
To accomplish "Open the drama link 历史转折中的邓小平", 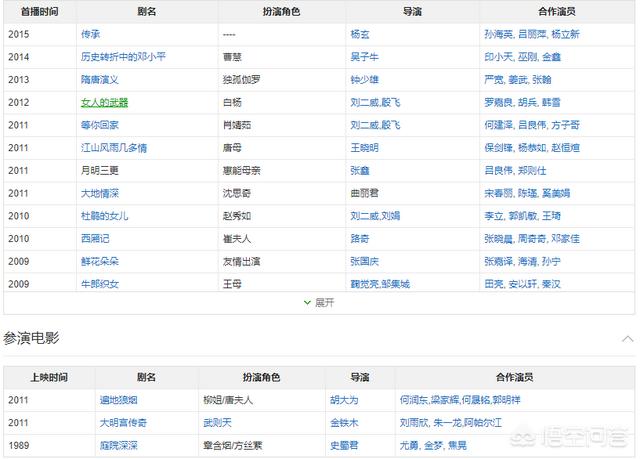I will tap(123, 57).
